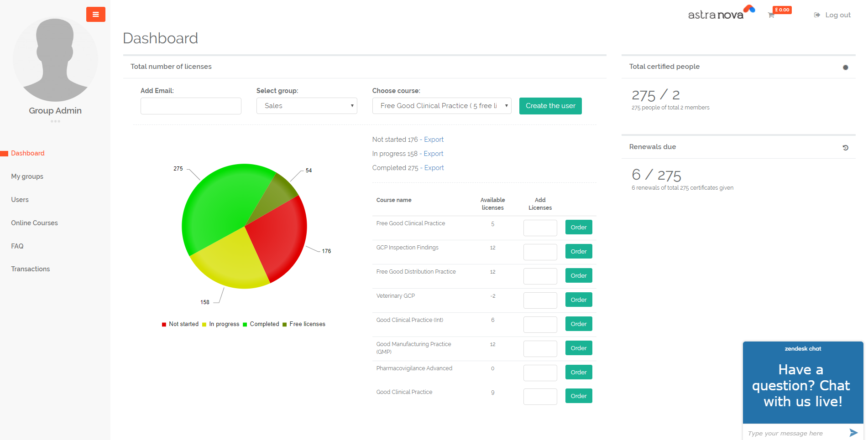The height and width of the screenshot is (440, 868).
Task: Click the Astra Nova logo
Action: point(722,13)
